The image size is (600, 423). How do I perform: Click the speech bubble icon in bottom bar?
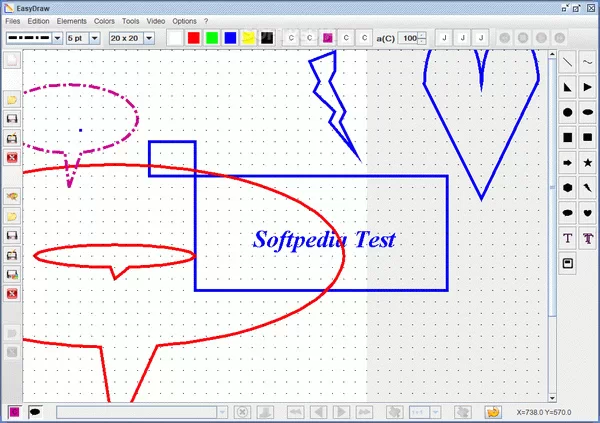pyautogui.click(x=35, y=412)
